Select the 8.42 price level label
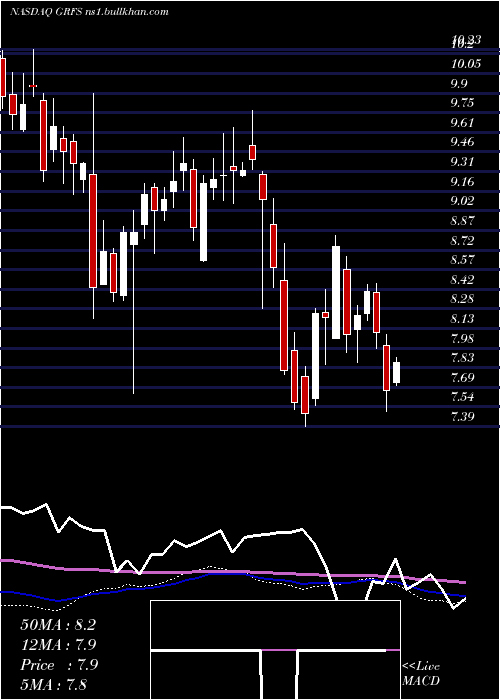 (462, 279)
